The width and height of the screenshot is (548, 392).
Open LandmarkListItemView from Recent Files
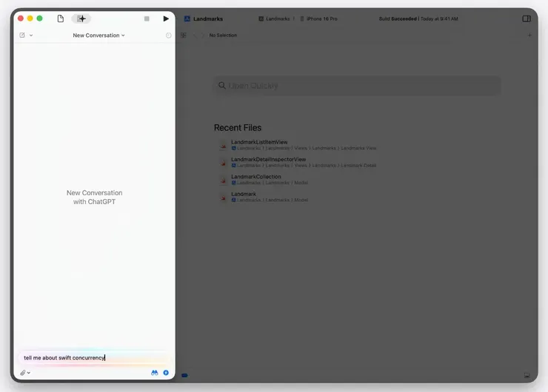tap(259, 142)
